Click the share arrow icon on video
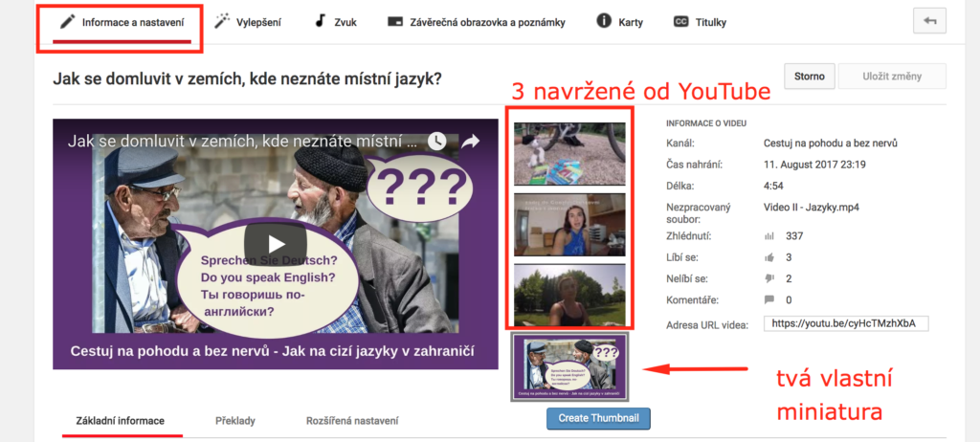Image resolution: width=980 pixels, height=442 pixels. pyautogui.click(x=471, y=141)
